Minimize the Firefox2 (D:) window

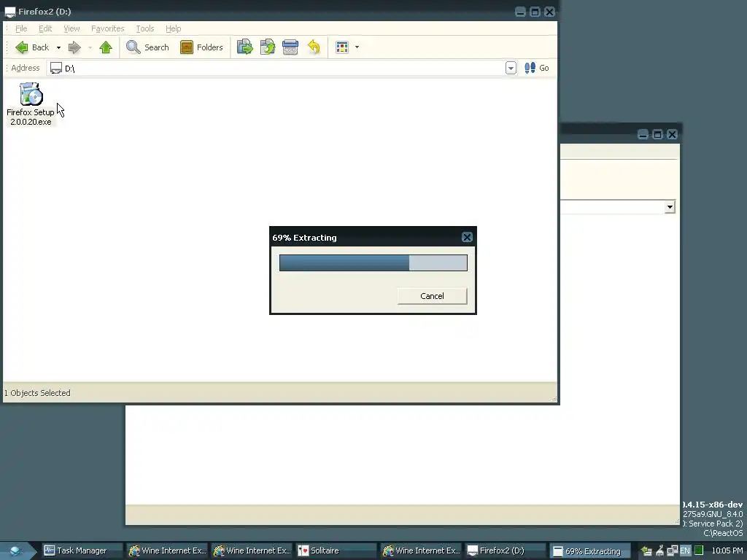pos(520,12)
